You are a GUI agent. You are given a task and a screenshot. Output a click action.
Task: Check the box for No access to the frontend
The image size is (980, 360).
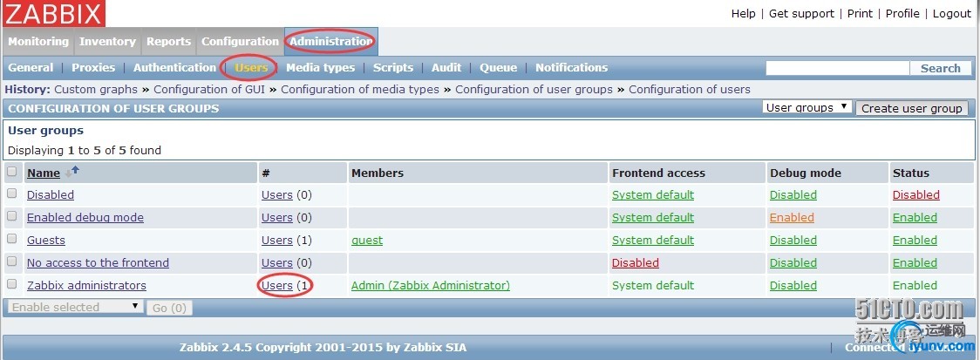pos(12,262)
